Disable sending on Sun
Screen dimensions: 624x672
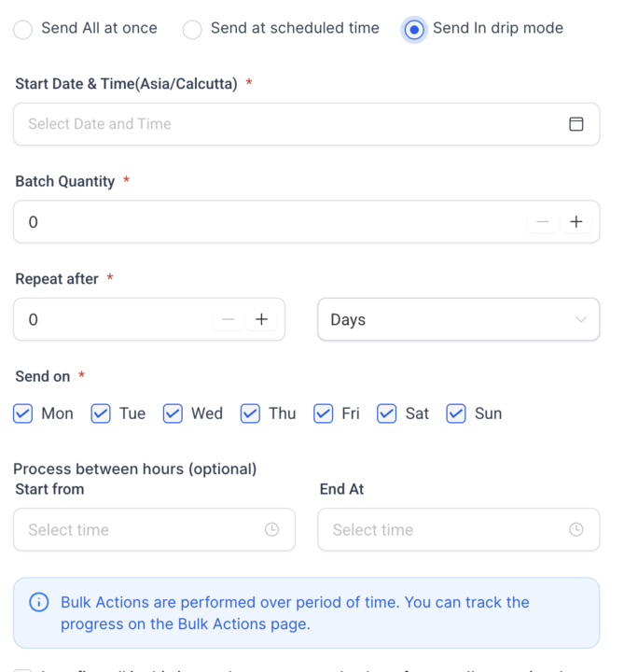tap(456, 413)
